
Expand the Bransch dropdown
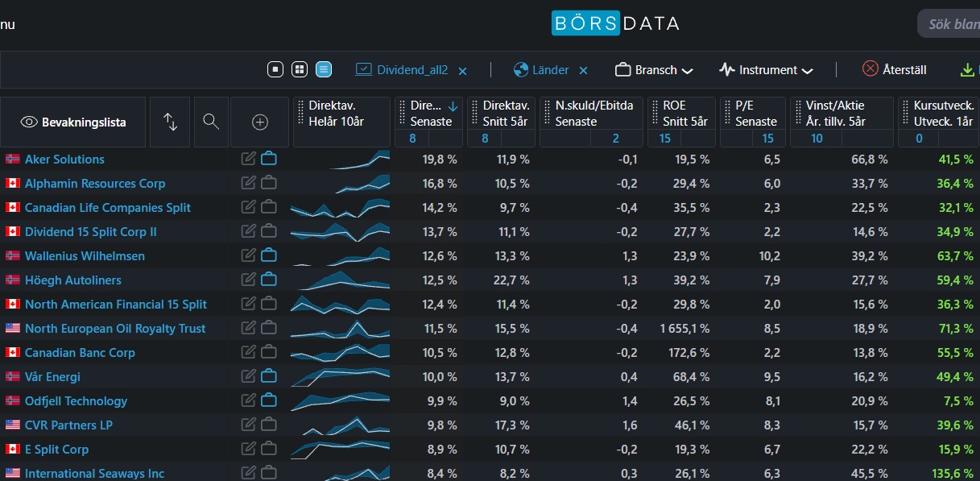click(x=654, y=70)
